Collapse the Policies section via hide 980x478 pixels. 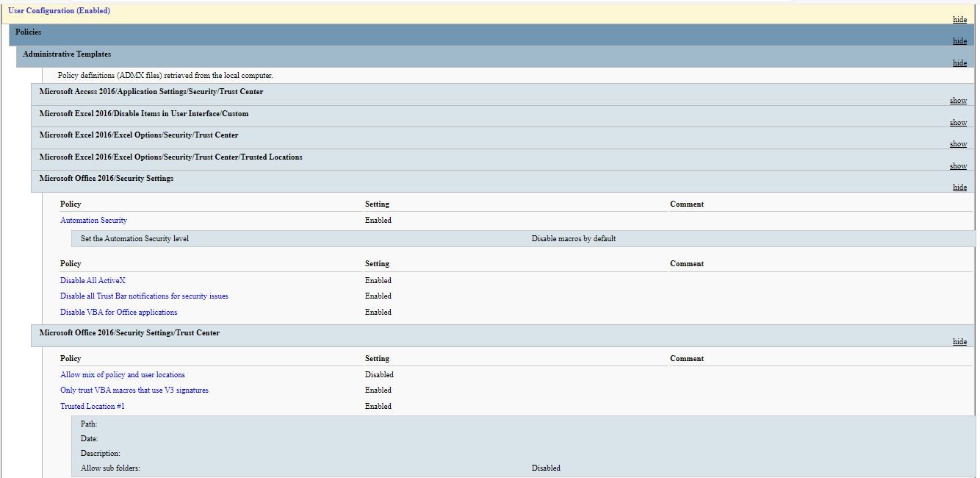[959, 41]
